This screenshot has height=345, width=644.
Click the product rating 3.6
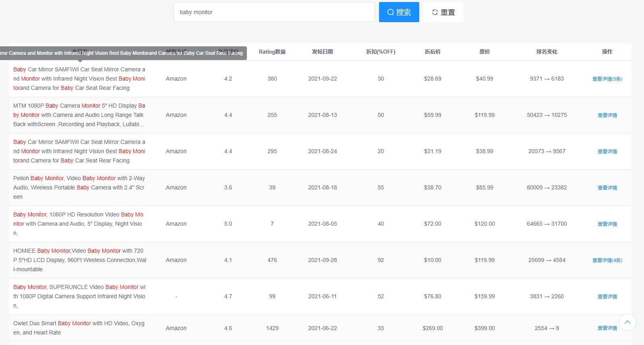pos(228,187)
